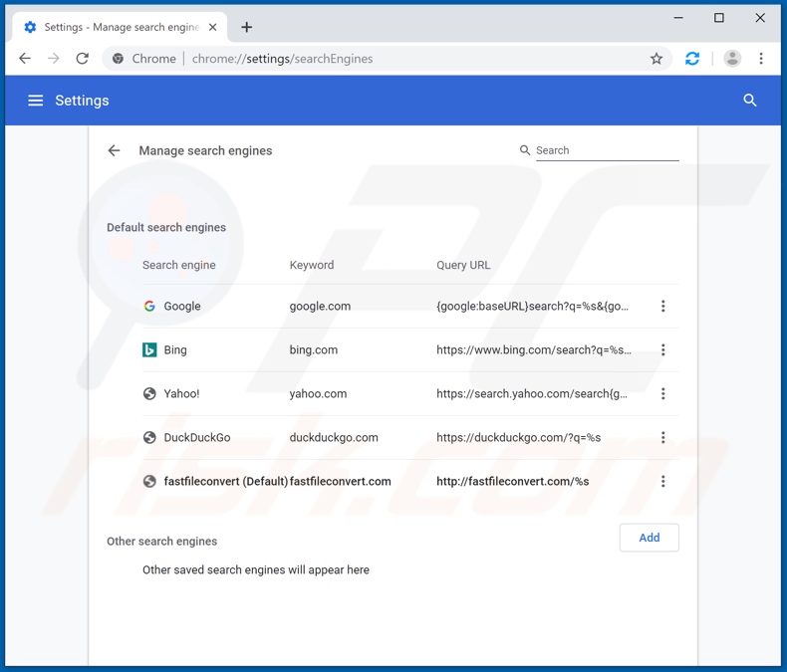Click the browser back arrow
This screenshot has height=672, width=787.
(25, 59)
